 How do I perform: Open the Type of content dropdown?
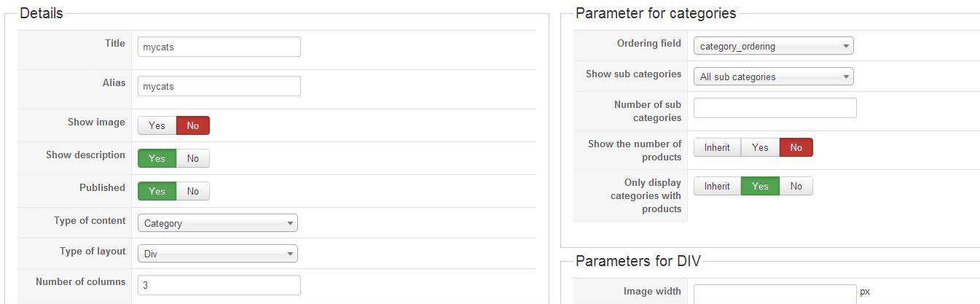click(218, 223)
